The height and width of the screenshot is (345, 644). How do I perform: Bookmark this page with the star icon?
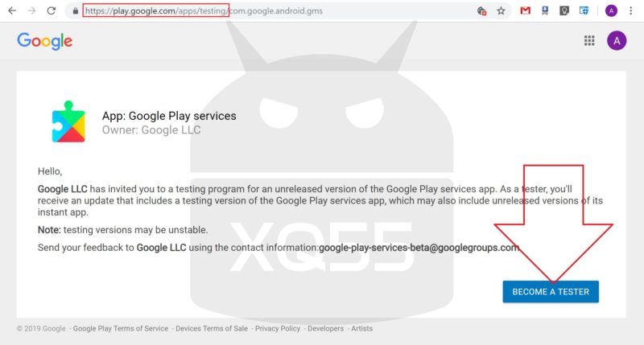pyautogui.click(x=501, y=11)
